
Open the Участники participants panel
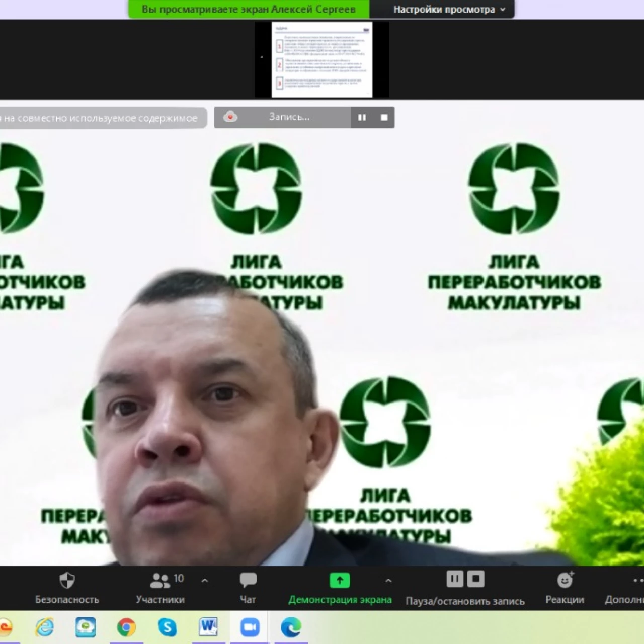[160, 588]
